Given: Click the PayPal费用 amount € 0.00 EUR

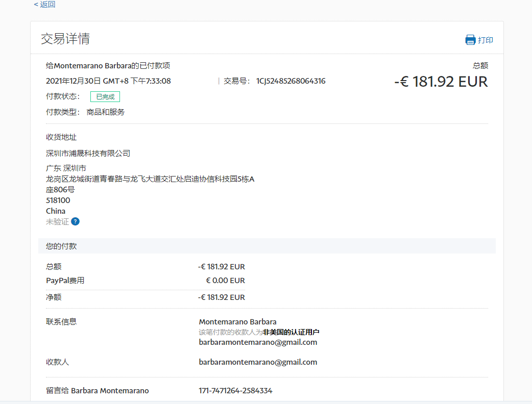Looking at the screenshot, I should [225, 281].
